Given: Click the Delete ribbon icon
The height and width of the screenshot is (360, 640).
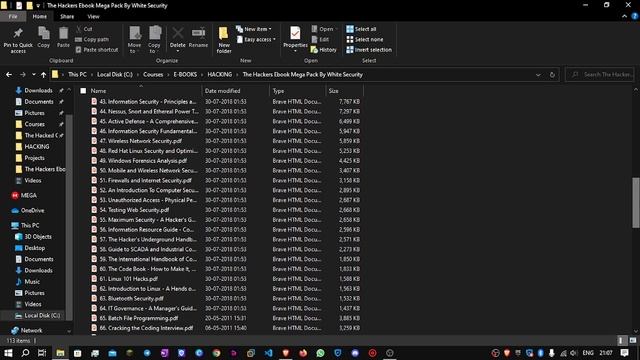Looking at the screenshot, I should [x=178, y=40].
